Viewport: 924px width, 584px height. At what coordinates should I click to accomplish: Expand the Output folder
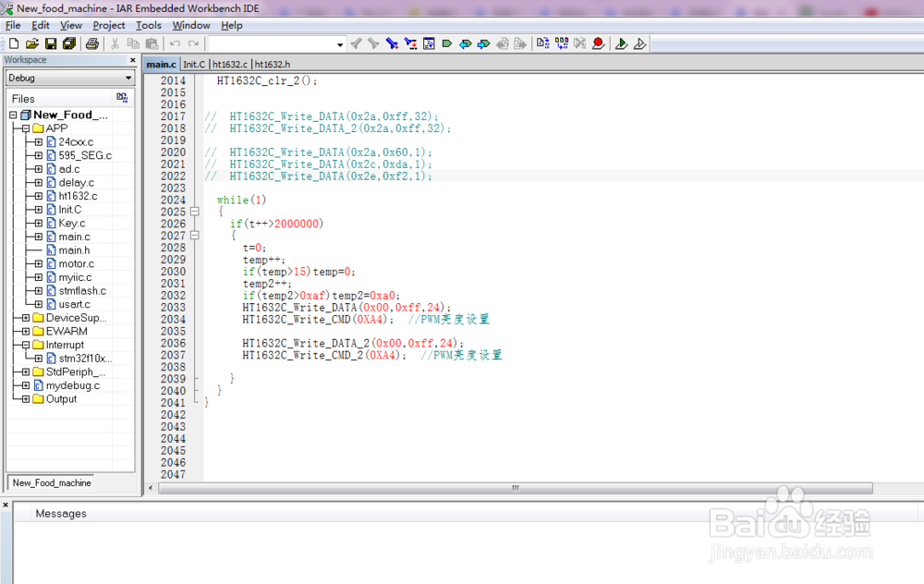[x=25, y=399]
